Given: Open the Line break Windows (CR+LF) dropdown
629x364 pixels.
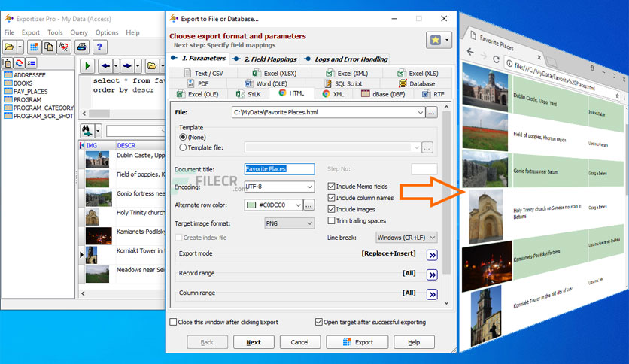Looking at the screenshot, I should tap(433, 238).
